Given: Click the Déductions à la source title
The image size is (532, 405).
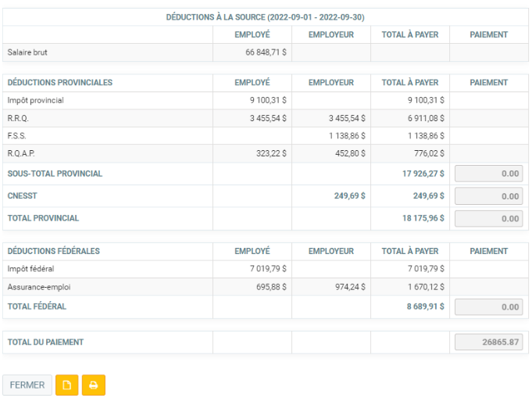Looking at the screenshot, I should pos(266,17).
